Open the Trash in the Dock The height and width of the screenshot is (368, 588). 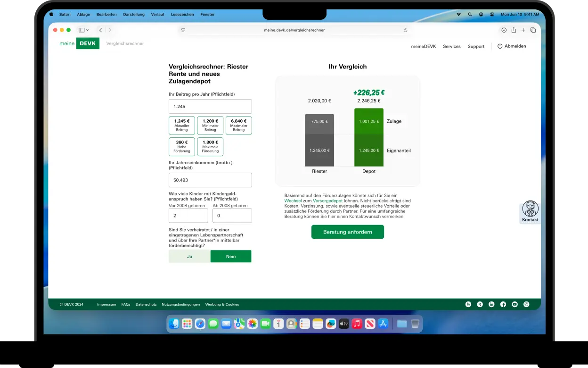tap(415, 324)
